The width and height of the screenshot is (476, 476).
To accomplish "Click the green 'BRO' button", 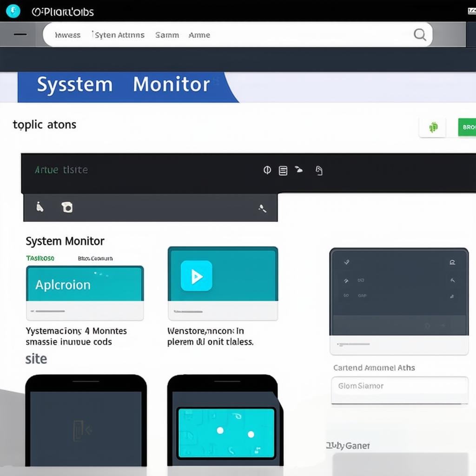I will (467, 127).
